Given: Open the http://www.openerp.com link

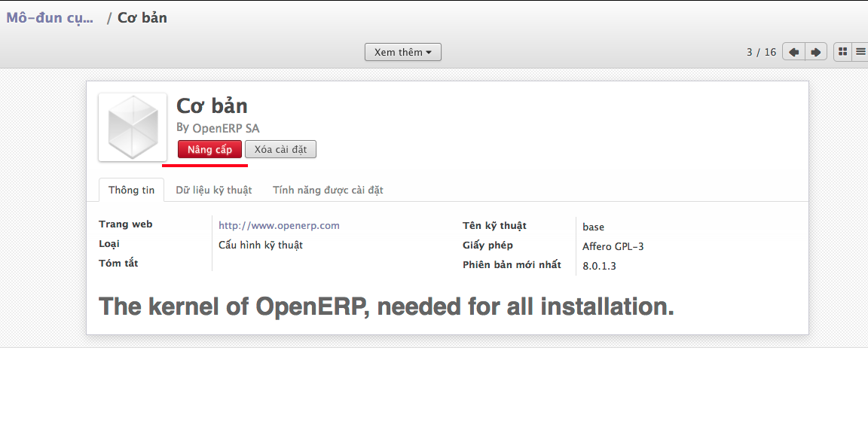Looking at the screenshot, I should 279,226.
